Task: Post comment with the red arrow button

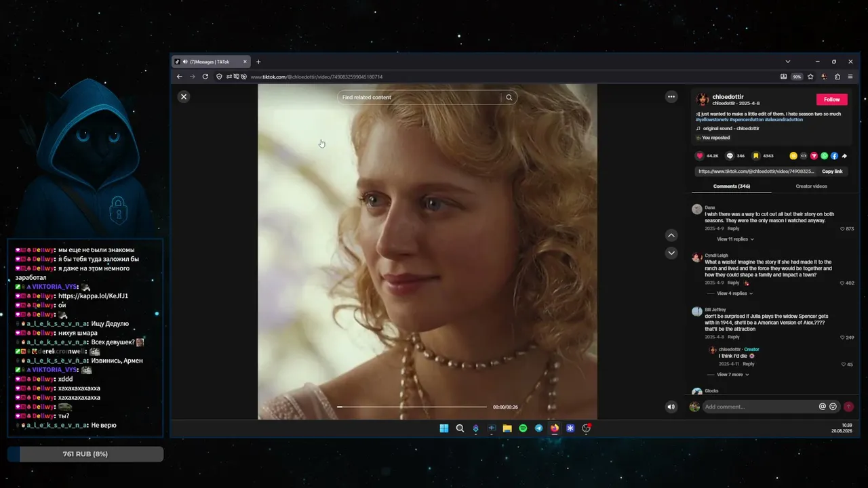Action: (x=848, y=407)
